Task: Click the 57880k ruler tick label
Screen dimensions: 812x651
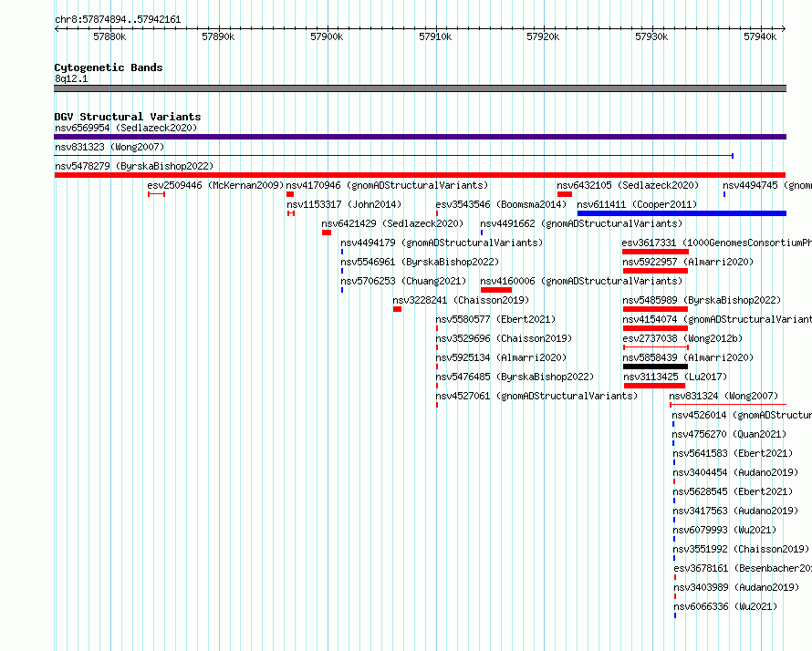Action: pos(109,36)
